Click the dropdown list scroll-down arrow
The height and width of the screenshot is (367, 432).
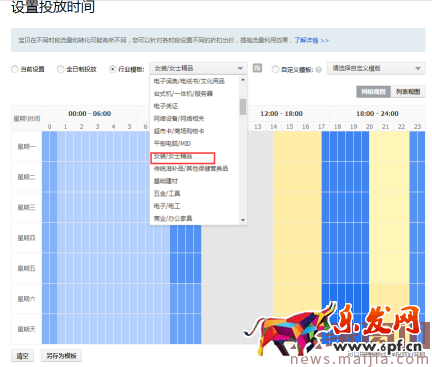pyautogui.click(x=243, y=220)
